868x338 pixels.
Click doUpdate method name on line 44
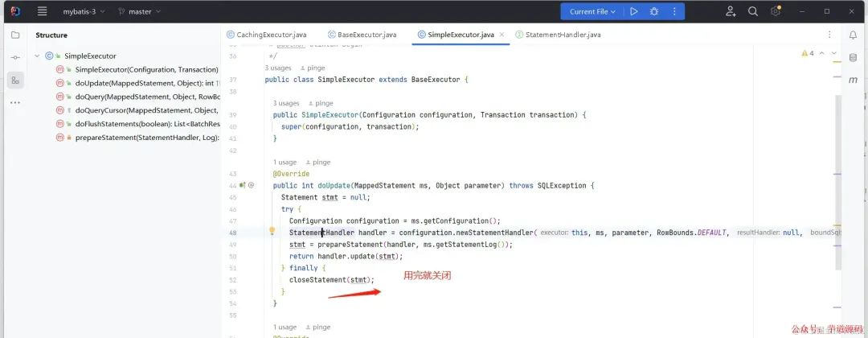point(334,186)
